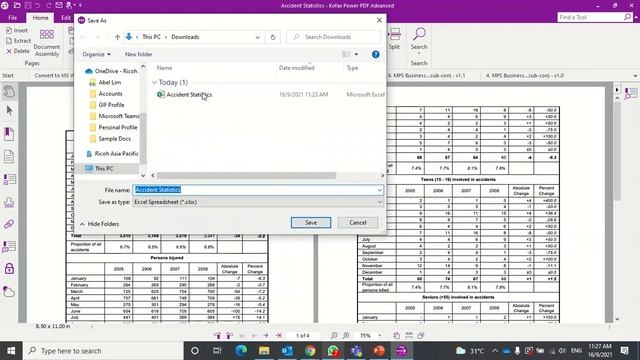Click the Open folder icon in title bar
The width and height of the screenshot is (640, 360).
tap(17, 5)
